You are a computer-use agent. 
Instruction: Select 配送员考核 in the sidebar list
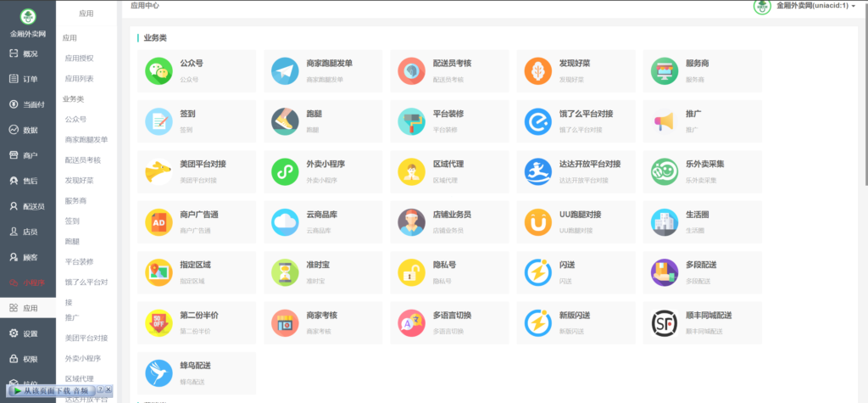(x=83, y=160)
